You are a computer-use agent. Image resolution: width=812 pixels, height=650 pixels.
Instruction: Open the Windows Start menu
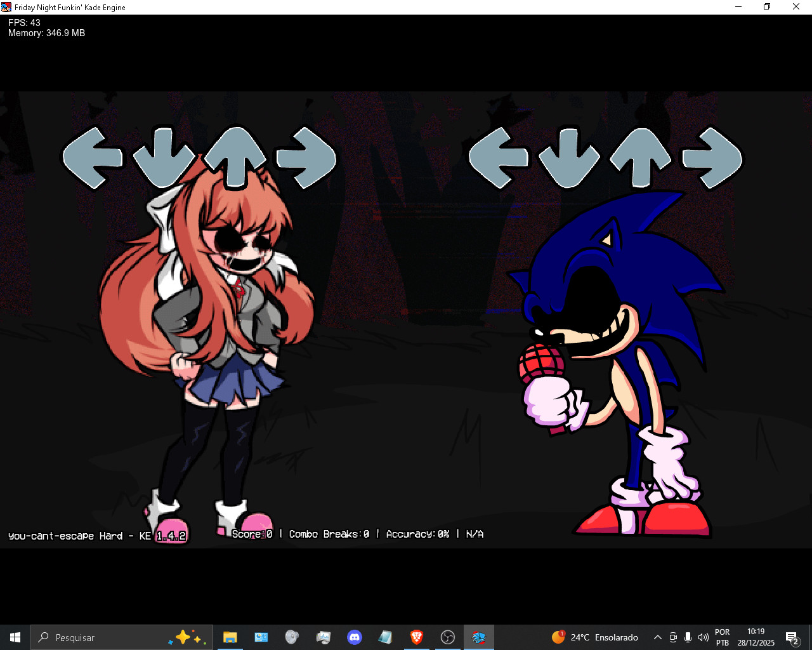pyautogui.click(x=14, y=637)
